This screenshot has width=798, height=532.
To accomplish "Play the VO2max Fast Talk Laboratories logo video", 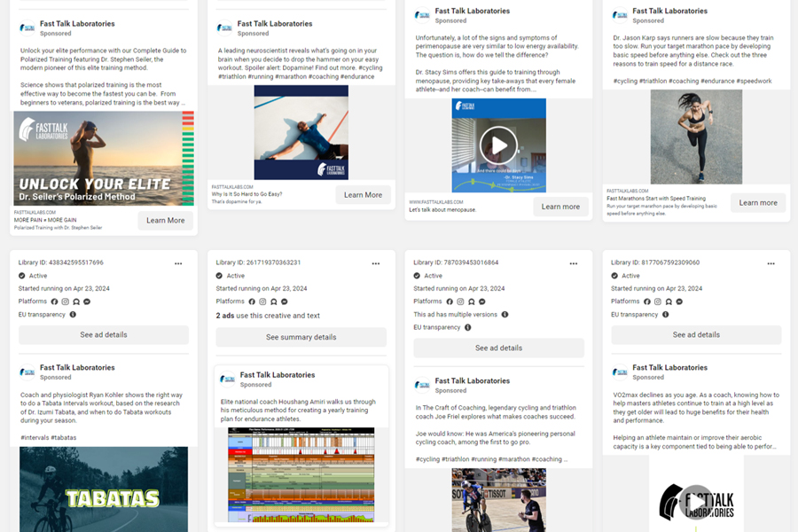I will coord(696,502).
